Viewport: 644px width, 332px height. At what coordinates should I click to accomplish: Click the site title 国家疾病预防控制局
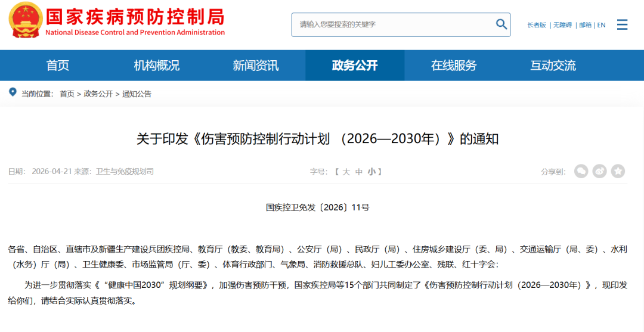pyautogui.click(x=135, y=17)
